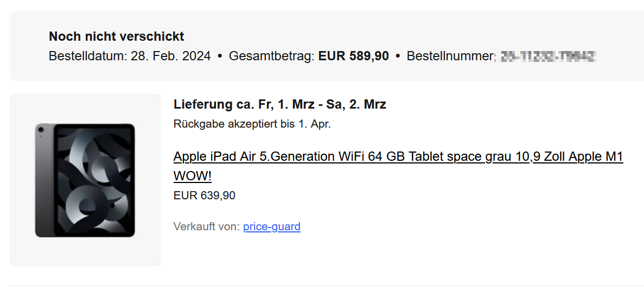Click the "Gesamtbetrag:" label

point(272,56)
